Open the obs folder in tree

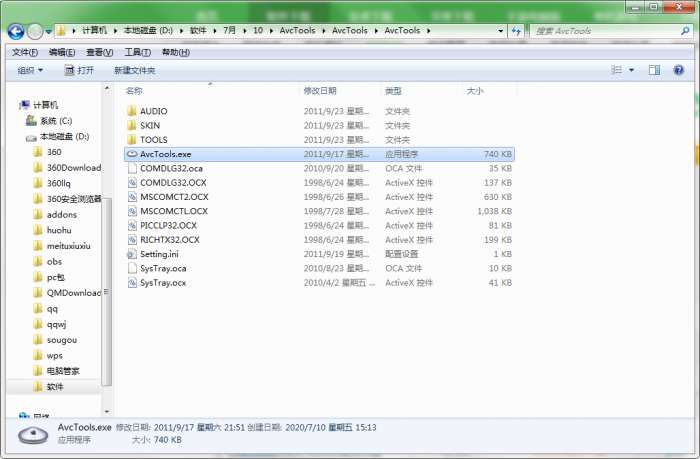pos(47,261)
